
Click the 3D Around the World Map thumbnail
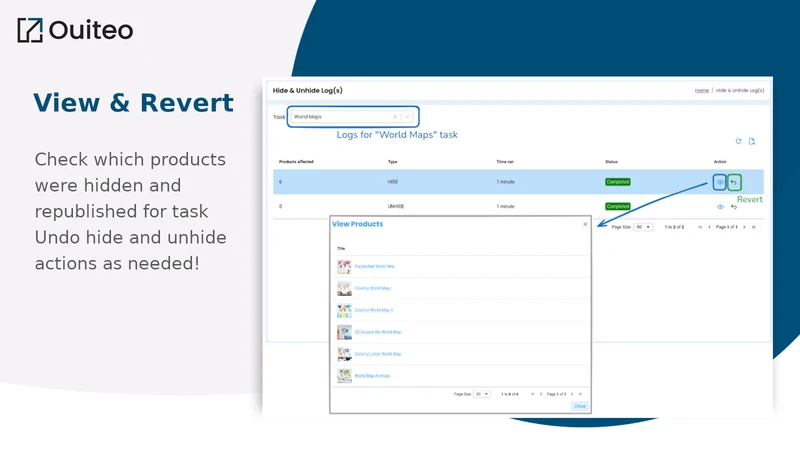344,332
